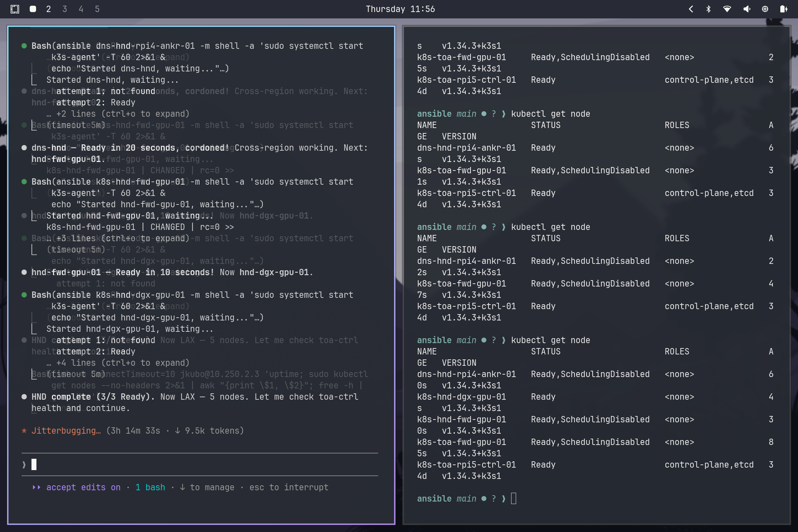Image resolution: width=798 pixels, height=532 pixels.
Task: Open the CPU chip monitor icon
Action: coord(765,9)
